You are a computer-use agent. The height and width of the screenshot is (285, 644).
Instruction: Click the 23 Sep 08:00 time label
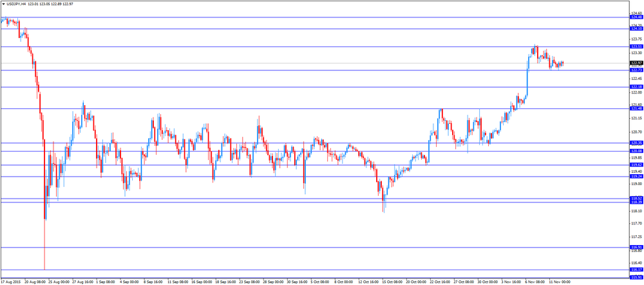tap(249, 282)
